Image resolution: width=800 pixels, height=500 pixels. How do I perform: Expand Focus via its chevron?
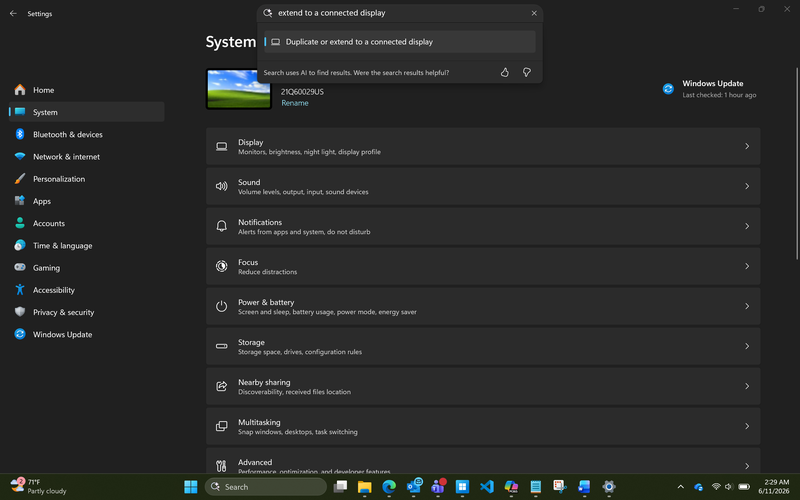(747, 266)
